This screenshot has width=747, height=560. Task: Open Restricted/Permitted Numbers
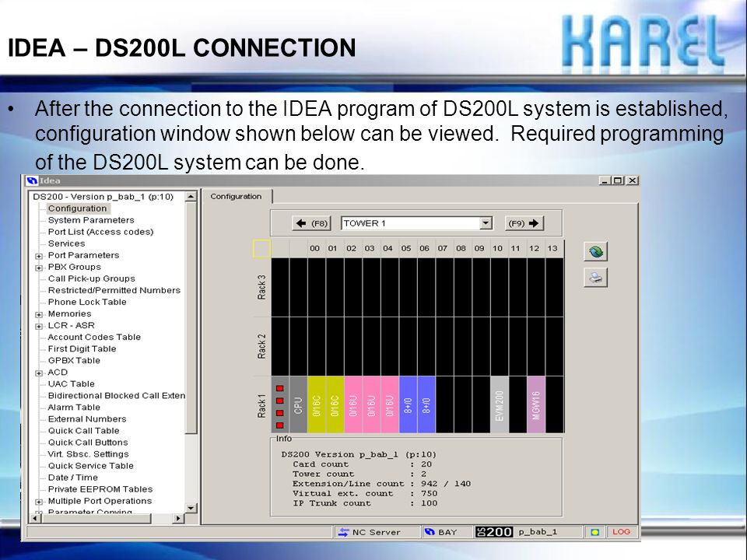pyautogui.click(x=114, y=290)
